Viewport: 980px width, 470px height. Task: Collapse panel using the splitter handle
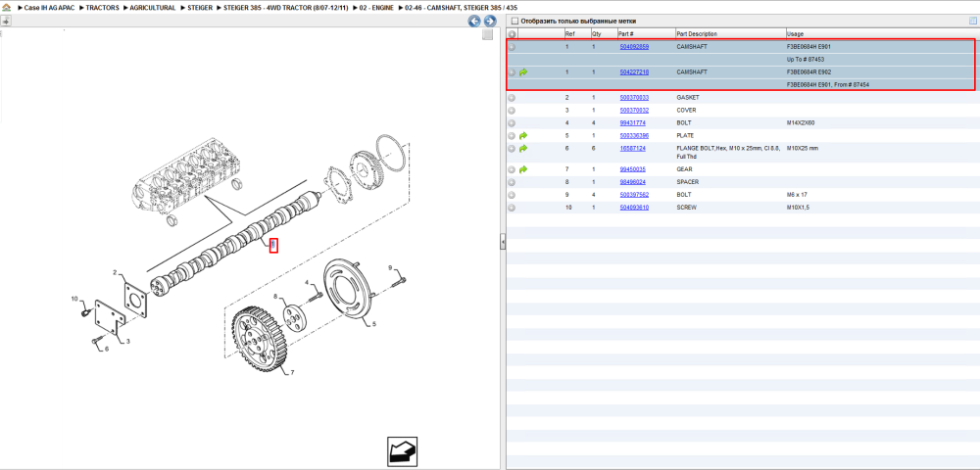click(x=503, y=243)
